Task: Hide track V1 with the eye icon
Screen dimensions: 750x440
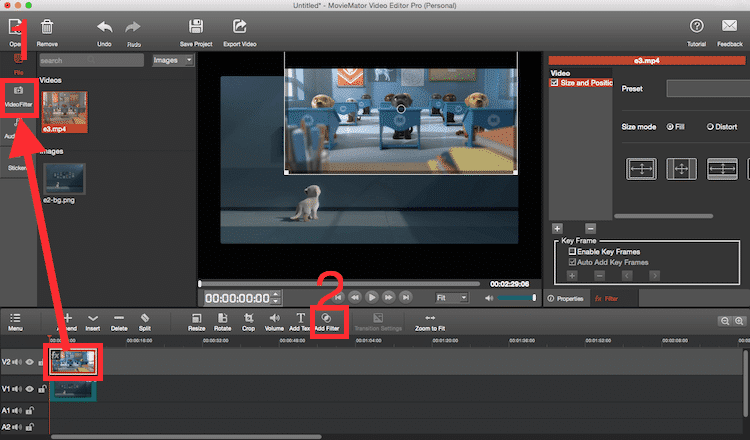Action: [30, 389]
